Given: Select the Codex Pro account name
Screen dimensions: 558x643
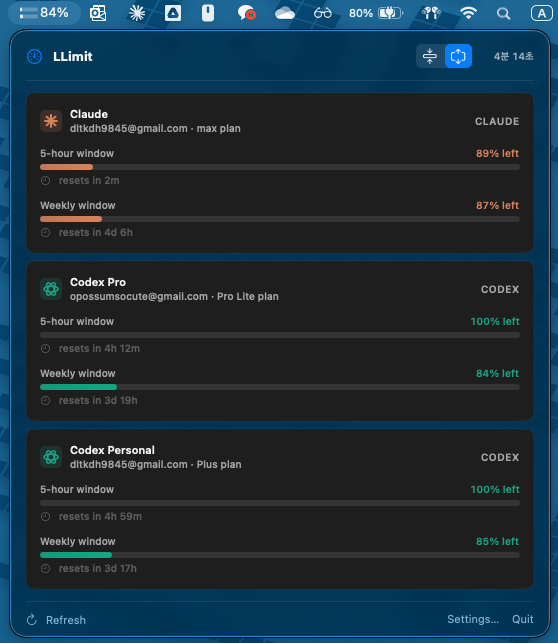Looking at the screenshot, I should pyautogui.click(x=98, y=282).
